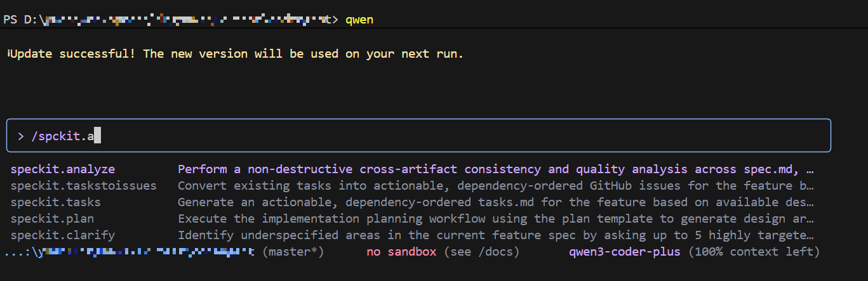
Task: Click the 'no sandbox' status text
Action: coord(401,252)
